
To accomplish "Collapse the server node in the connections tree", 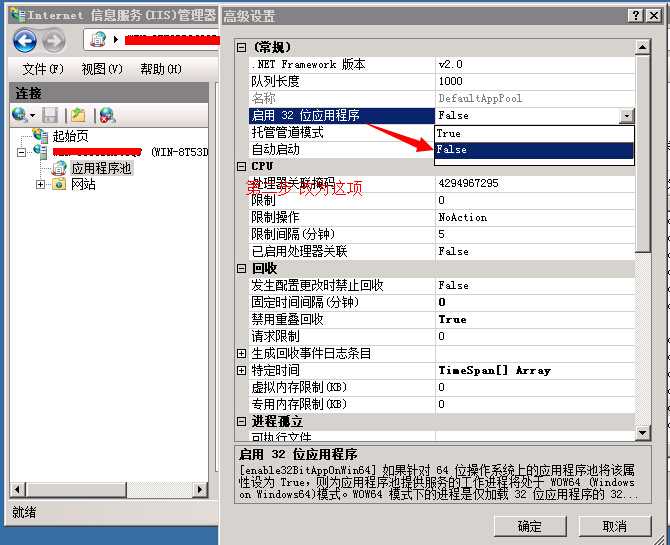I will pyautogui.click(x=21, y=152).
